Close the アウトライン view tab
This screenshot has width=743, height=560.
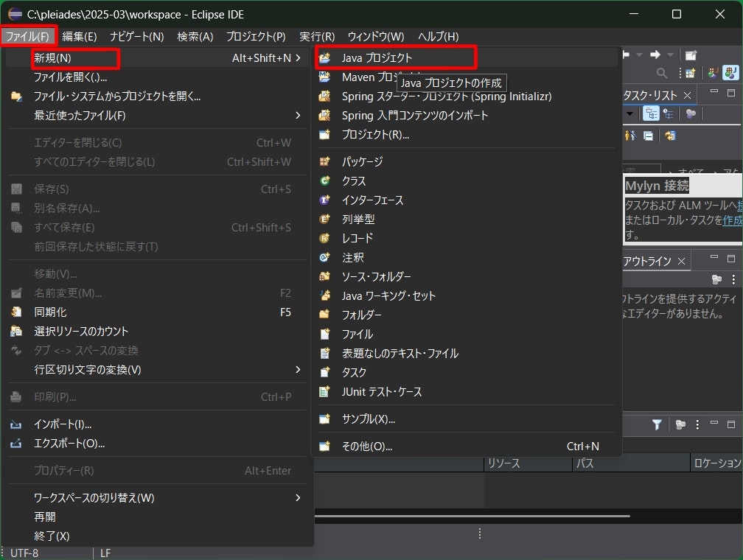coord(681,261)
